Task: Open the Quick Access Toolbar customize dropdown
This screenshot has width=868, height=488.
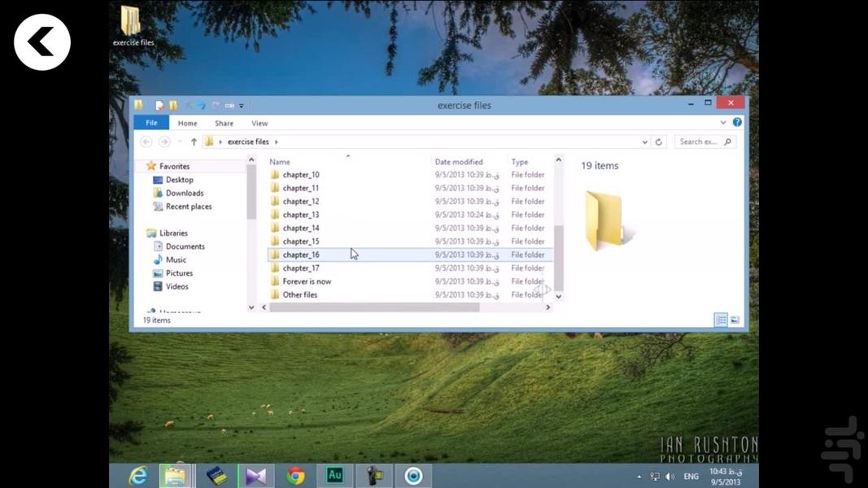Action: point(242,105)
